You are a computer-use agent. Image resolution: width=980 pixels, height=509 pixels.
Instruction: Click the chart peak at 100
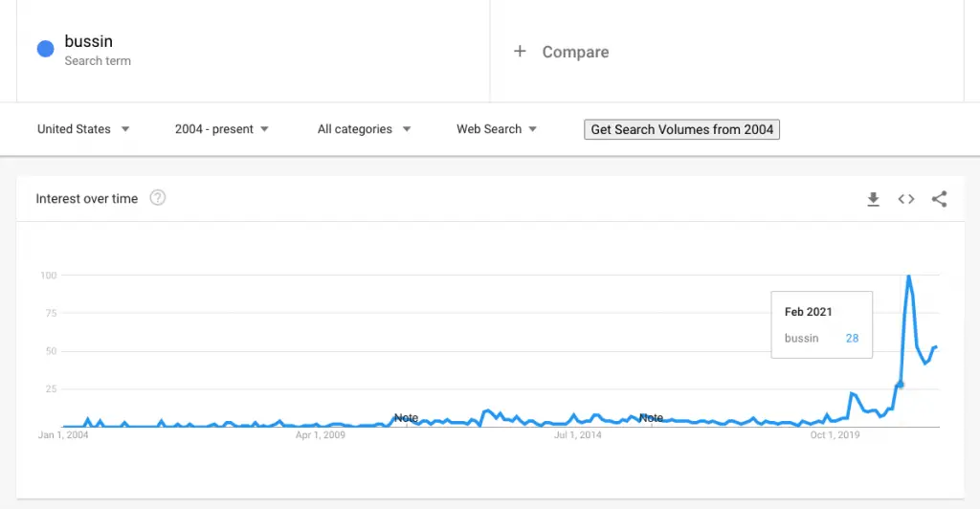[909, 277]
